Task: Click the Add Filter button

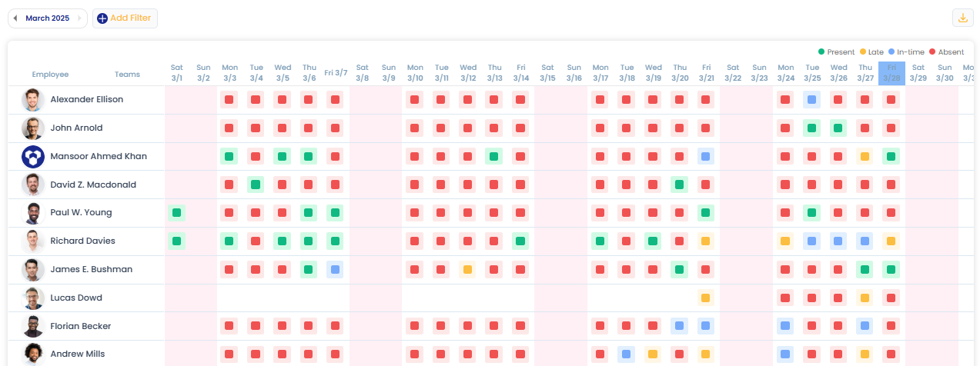Action: [125, 18]
